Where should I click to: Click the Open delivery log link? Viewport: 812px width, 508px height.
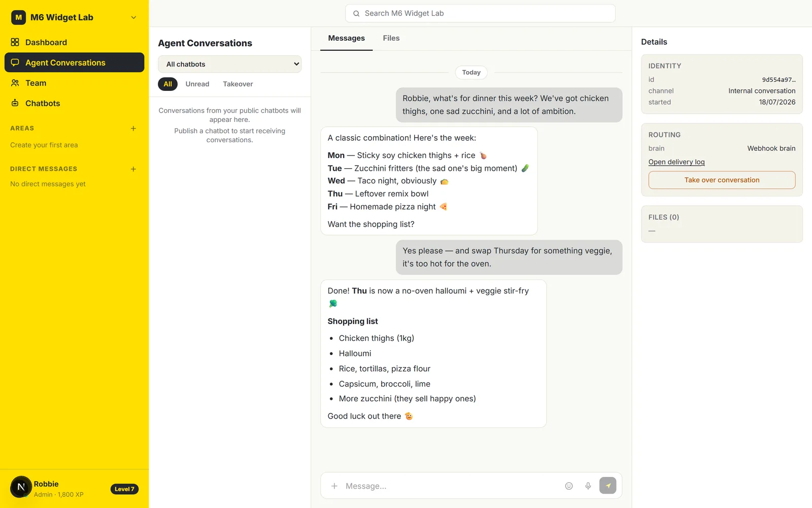coord(676,162)
